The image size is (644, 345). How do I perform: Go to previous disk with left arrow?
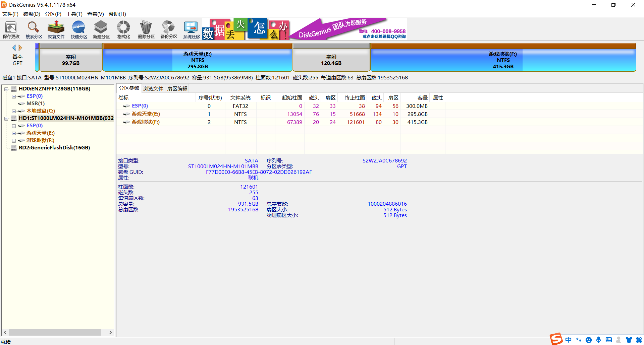(x=14, y=48)
